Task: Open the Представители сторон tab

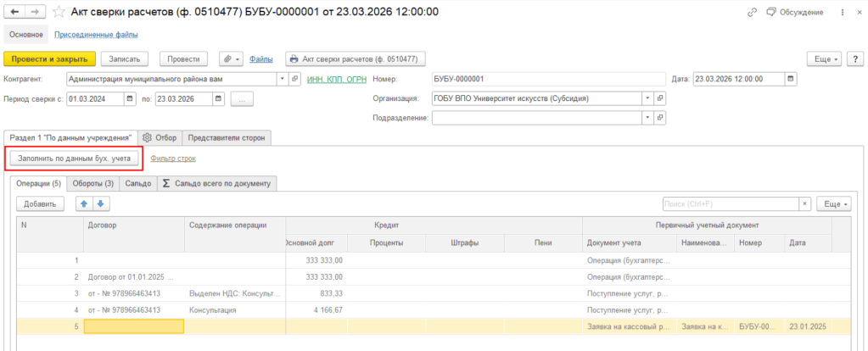Action: [x=227, y=138]
